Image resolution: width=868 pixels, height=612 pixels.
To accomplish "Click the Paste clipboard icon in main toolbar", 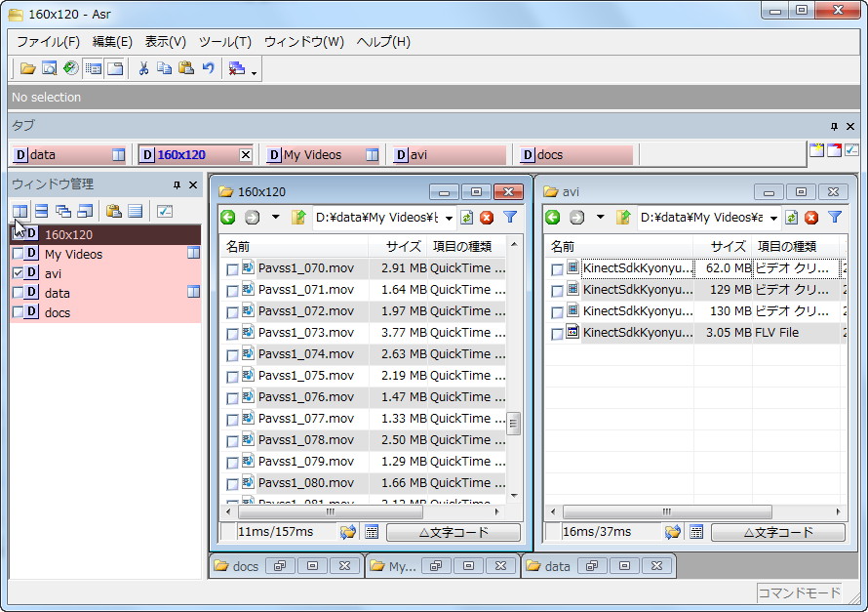I will [186, 68].
